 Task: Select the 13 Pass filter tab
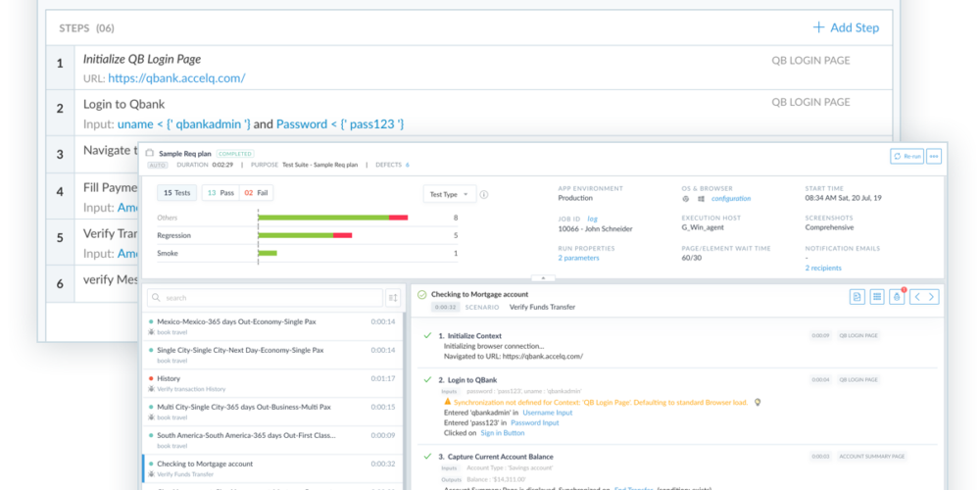[220, 193]
